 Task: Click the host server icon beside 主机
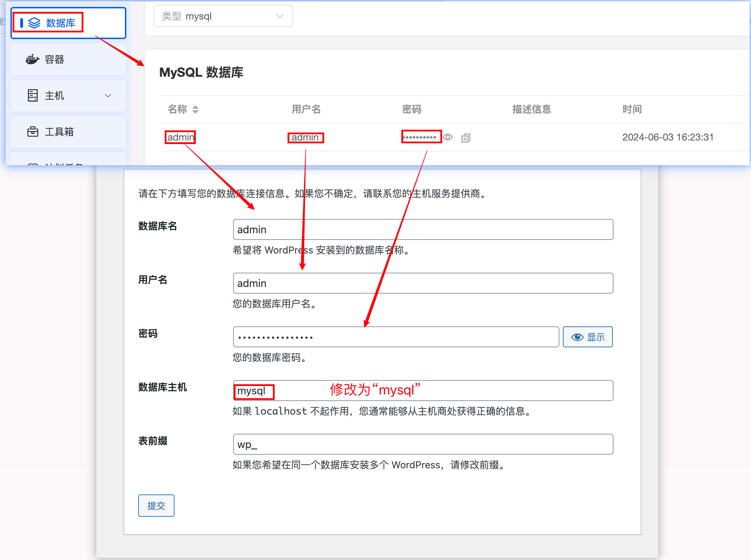click(x=33, y=95)
